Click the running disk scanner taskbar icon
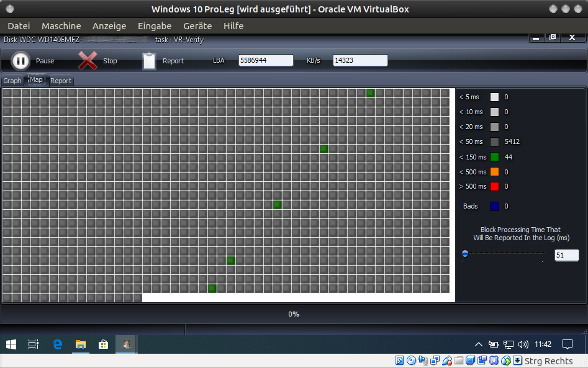Image resolution: width=588 pixels, height=368 pixels. [x=127, y=344]
